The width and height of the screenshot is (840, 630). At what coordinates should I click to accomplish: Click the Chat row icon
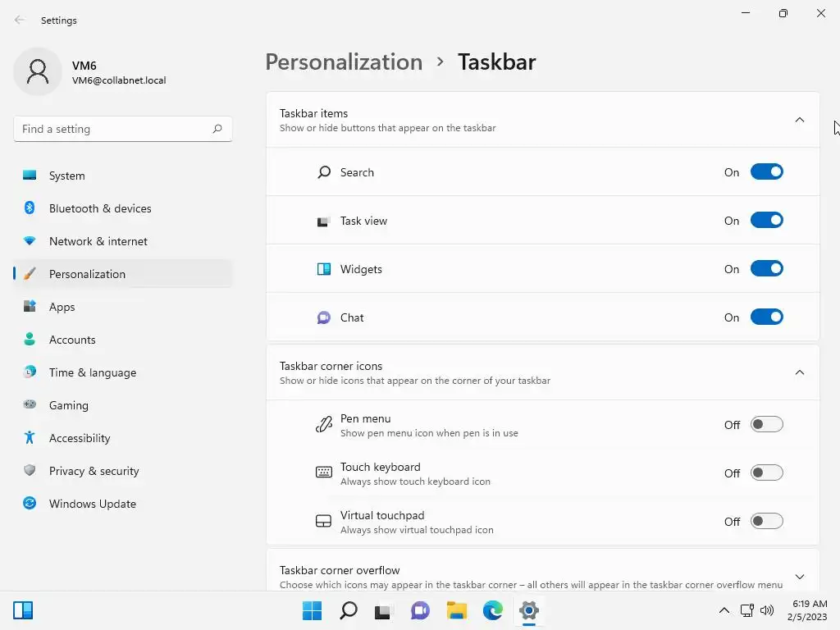tap(323, 317)
